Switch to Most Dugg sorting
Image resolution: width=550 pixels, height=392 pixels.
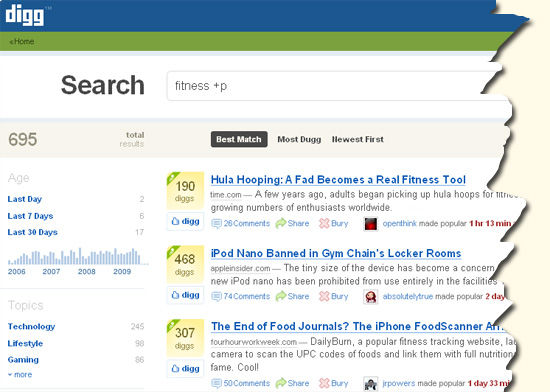299,139
